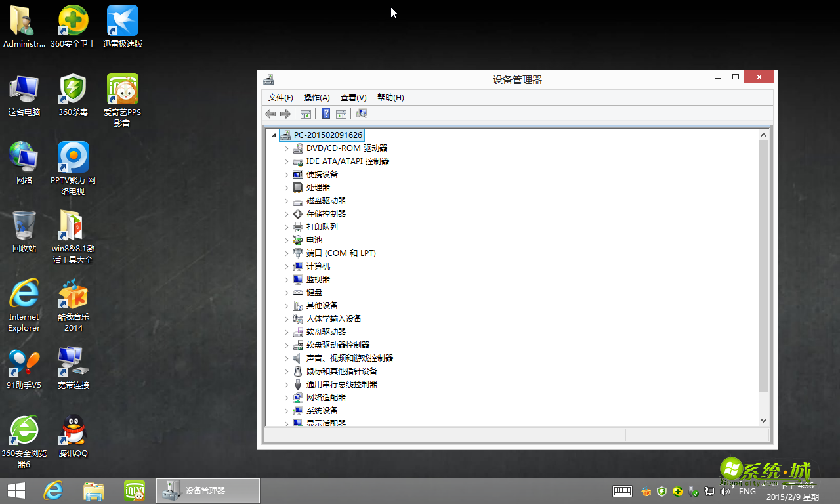The width and height of the screenshot is (840, 504).
Task: Launch 腾讯QQ from the desktop
Action: [73, 430]
